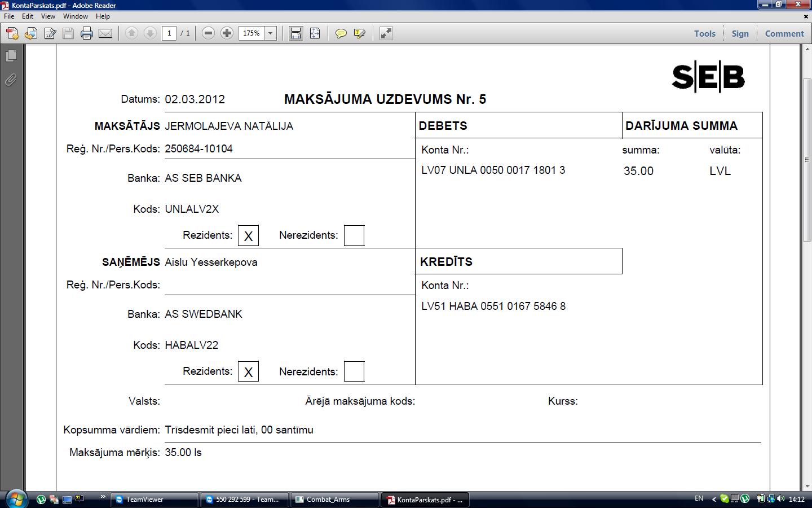Screen dimensions: 812x508
Task: Click the personal code 250684-10104
Action: (198, 148)
